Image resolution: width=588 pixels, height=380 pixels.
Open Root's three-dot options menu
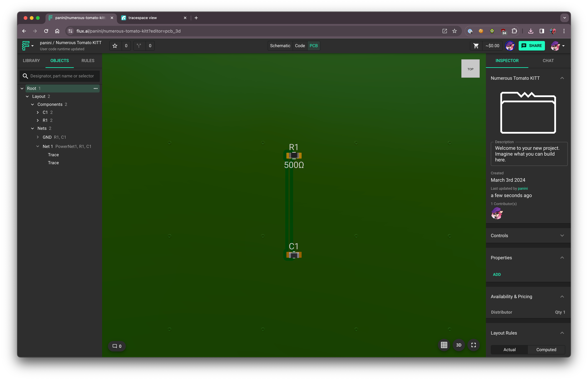point(96,88)
